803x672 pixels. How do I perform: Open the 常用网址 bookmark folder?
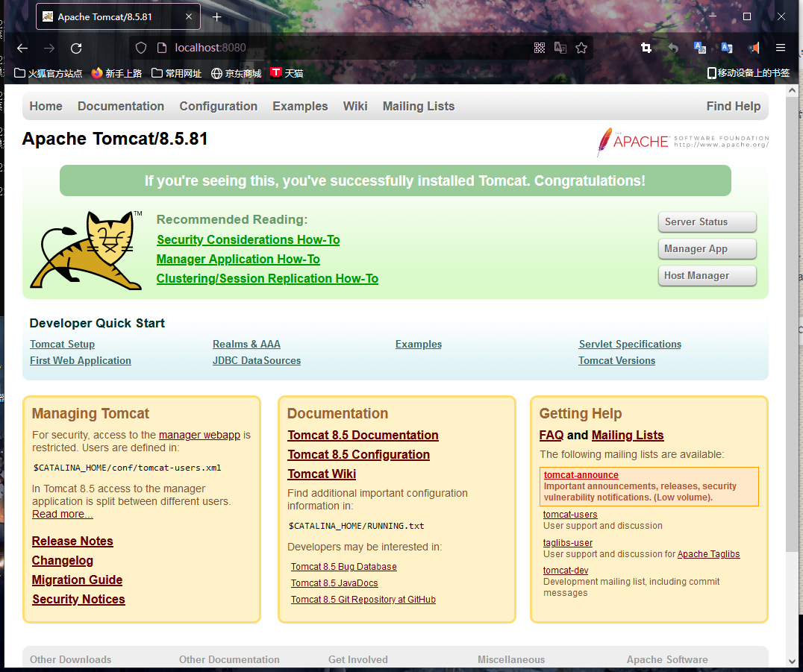177,73
